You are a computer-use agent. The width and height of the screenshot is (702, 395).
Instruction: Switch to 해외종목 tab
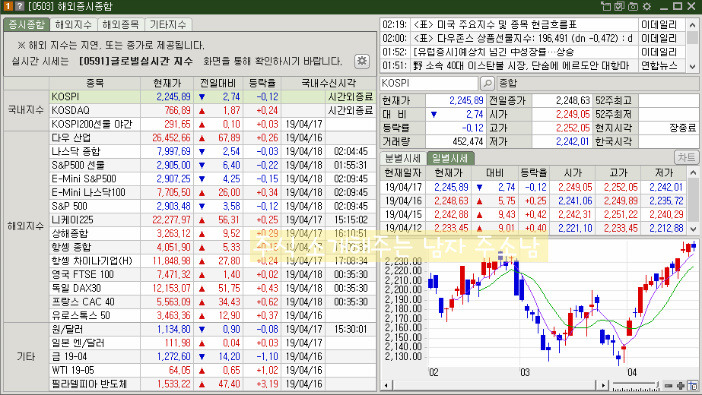[120, 25]
